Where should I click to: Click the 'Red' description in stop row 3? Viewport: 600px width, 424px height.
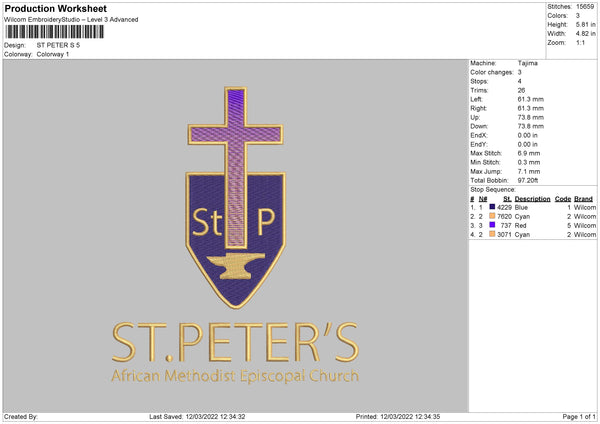520,226
